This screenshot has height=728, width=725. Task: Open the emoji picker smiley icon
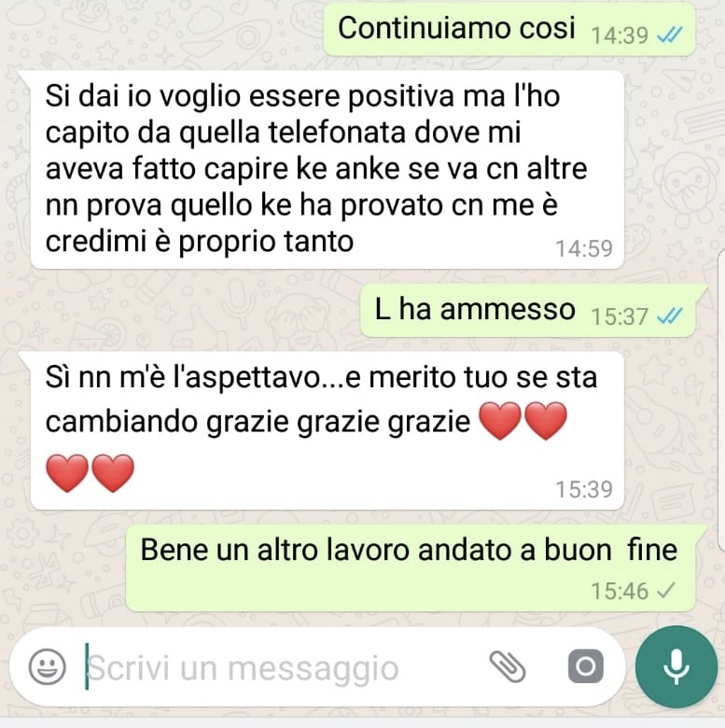click(48, 666)
